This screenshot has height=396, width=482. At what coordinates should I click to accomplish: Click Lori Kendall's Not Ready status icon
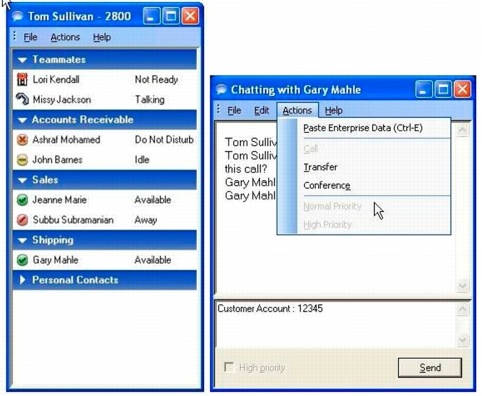(22, 80)
